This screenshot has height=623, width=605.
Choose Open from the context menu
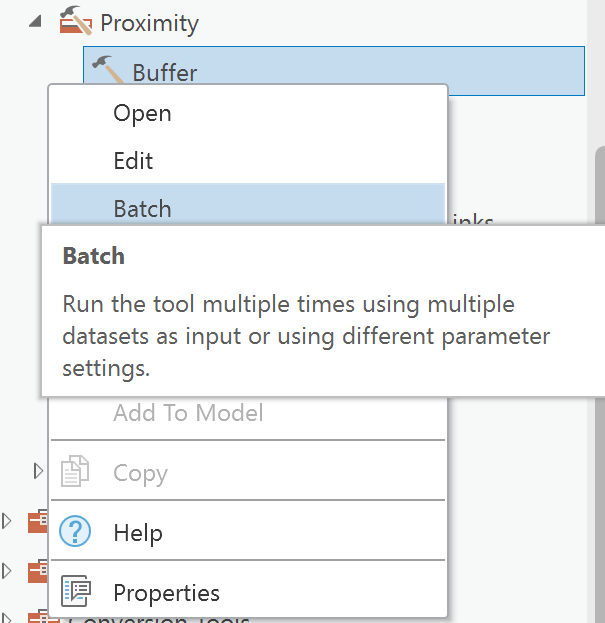tap(142, 113)
